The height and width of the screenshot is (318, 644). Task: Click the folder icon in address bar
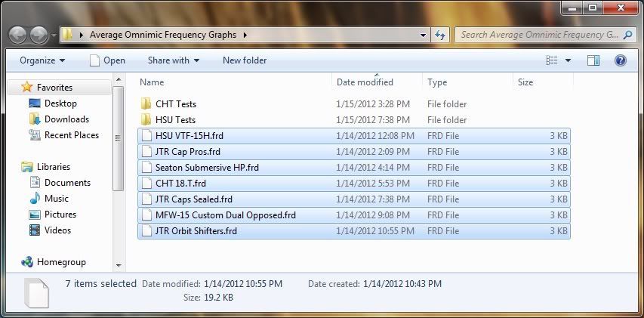pos(67,35)
